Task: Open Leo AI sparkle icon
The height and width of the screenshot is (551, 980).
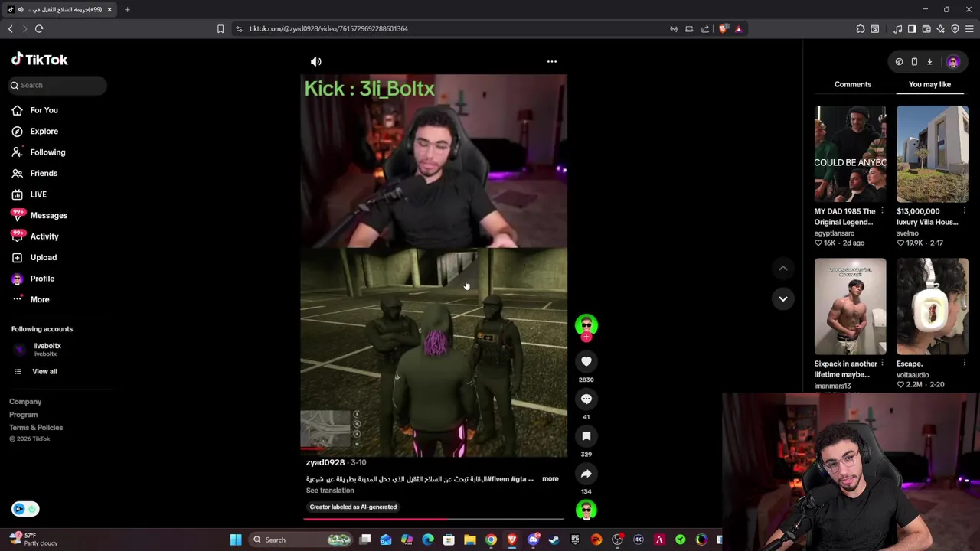Action: 941,28
